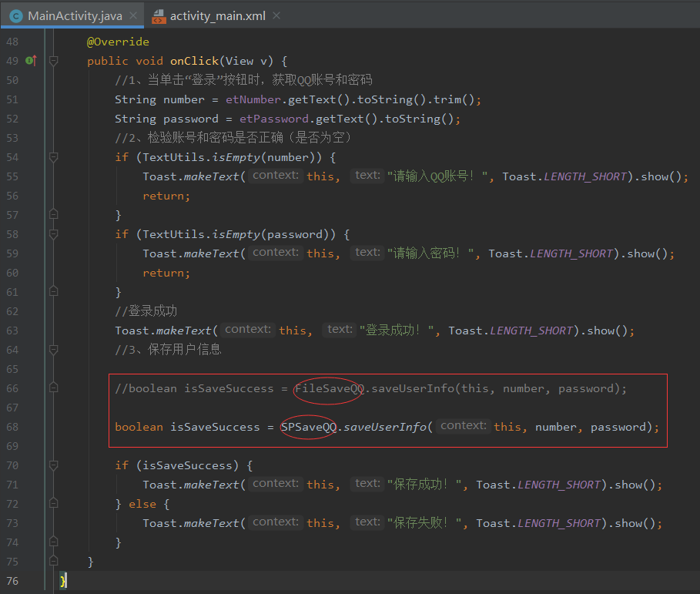The width and height of the screenshot is (700, 594).
Task: Click the fold-end marker icon beside line 61
Action: click(x=53, y=291)
